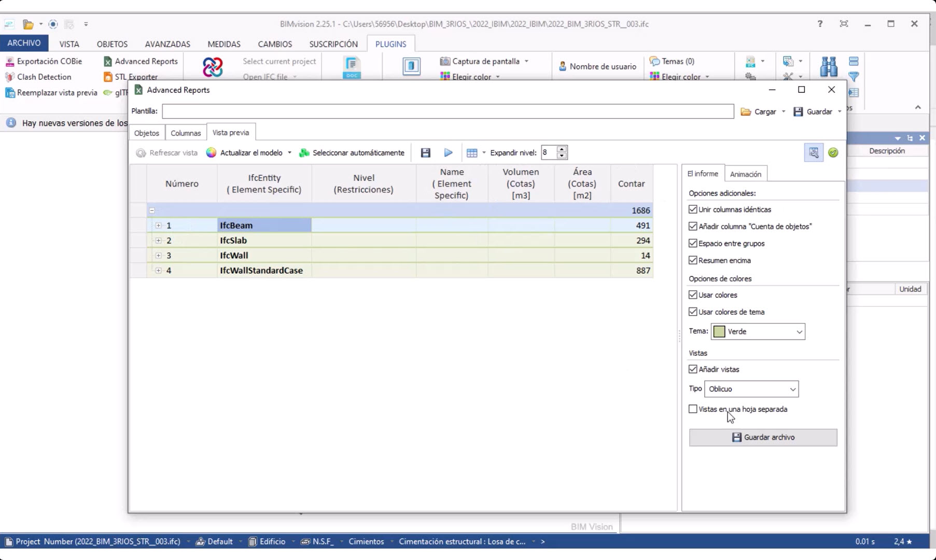
Task: Save the report with the floppy disk icon
Action: click(425, 152)
